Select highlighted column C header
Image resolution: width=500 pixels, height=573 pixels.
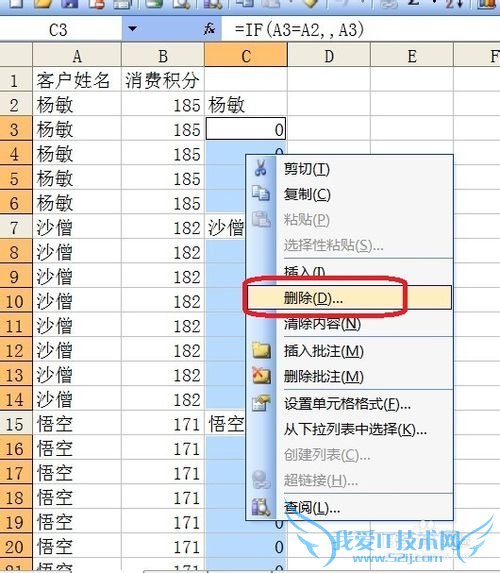point(246,56)
